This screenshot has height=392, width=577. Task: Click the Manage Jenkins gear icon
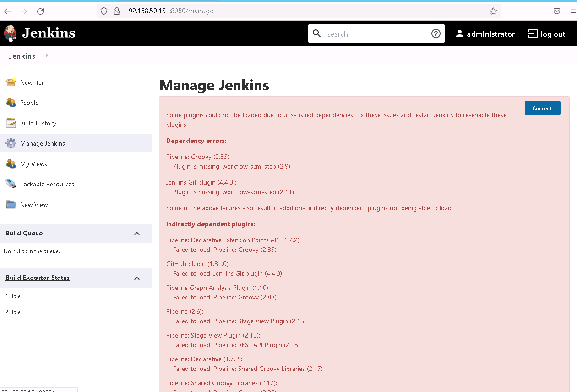[11, 143]
